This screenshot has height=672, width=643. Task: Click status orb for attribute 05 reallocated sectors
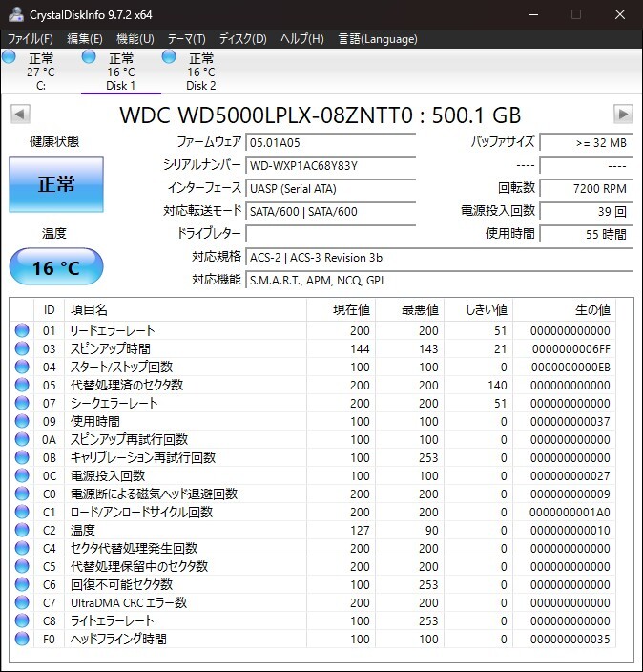click(22, 386)
